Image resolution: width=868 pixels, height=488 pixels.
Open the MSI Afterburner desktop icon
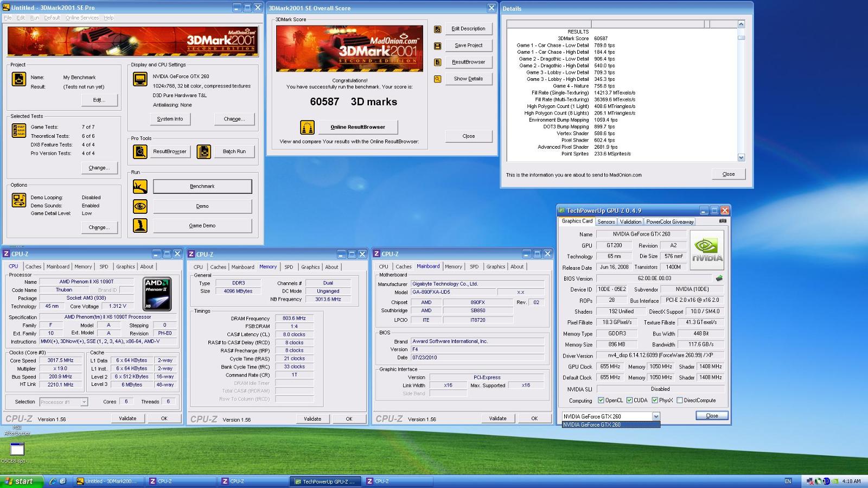pyautogui.click(x=17, y=430)
